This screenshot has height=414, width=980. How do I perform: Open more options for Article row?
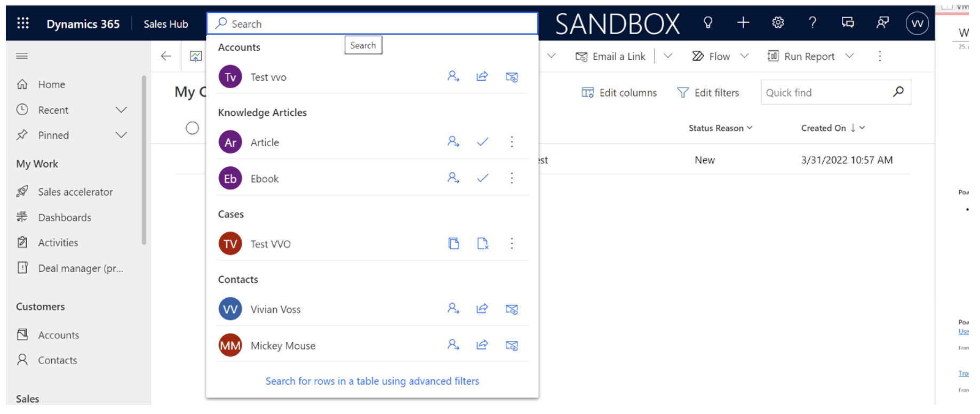pyautogui.click(x=512, y=141)
